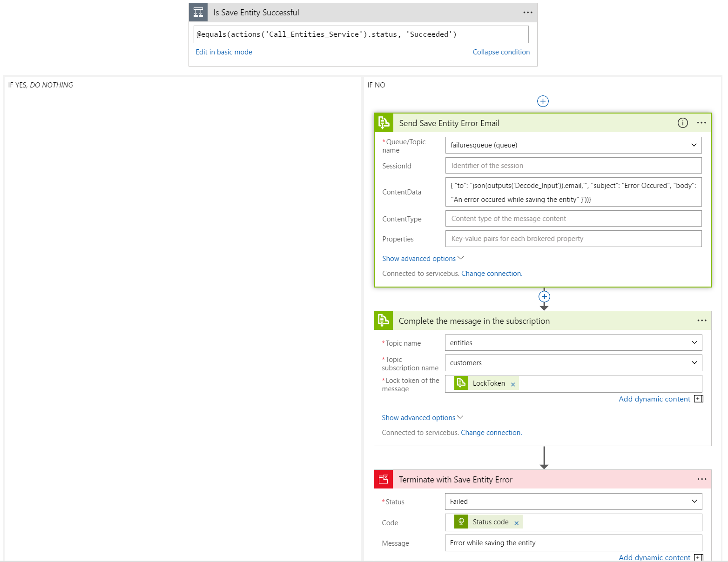This screenshot has width=728, height=562.
Task: Open ellipsis menu for Terminate with Save Entity Error
Action: (702, 479)
